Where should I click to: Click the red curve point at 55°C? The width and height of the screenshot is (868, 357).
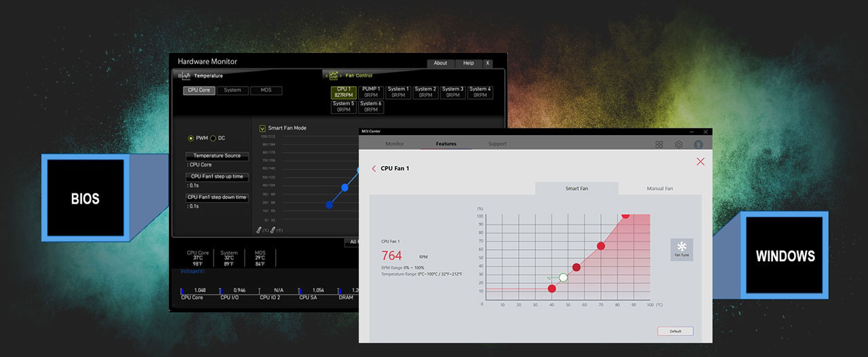[x=576, y=267]
